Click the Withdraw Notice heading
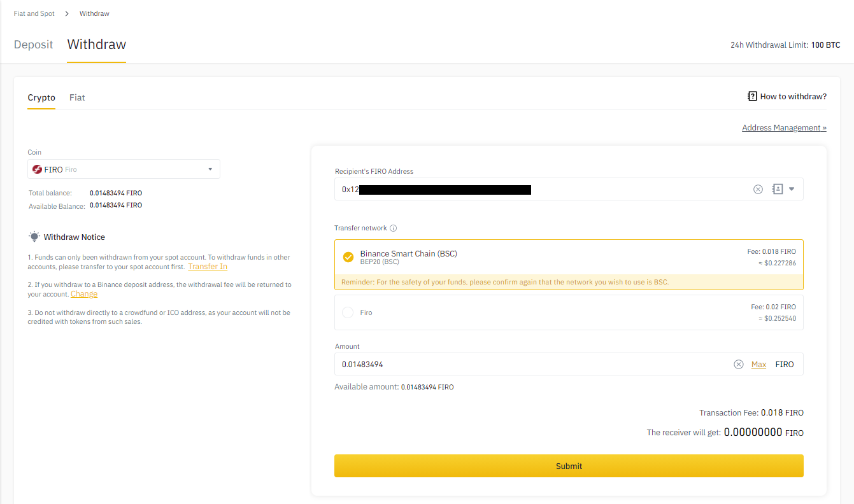This screenshot has width=854, height=504. coord(75,237)
